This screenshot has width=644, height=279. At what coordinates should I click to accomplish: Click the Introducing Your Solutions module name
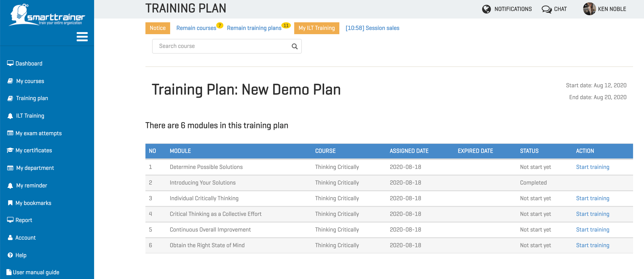tap(202, 183)
